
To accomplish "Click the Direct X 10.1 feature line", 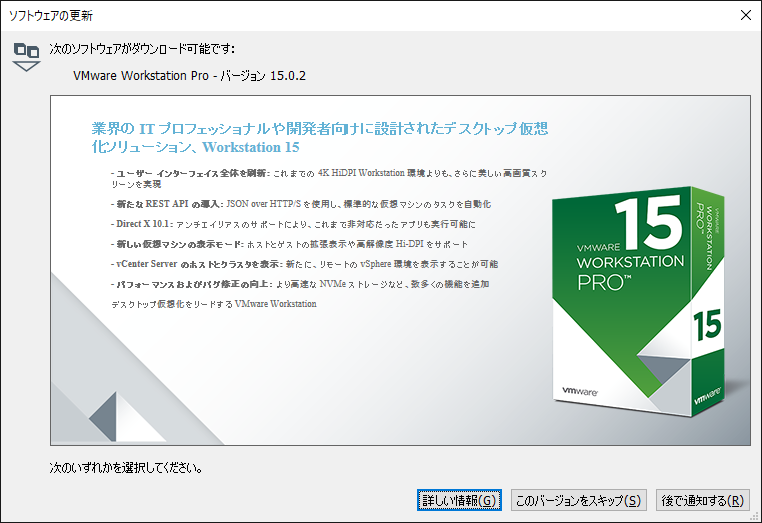I will pos(294,224).
